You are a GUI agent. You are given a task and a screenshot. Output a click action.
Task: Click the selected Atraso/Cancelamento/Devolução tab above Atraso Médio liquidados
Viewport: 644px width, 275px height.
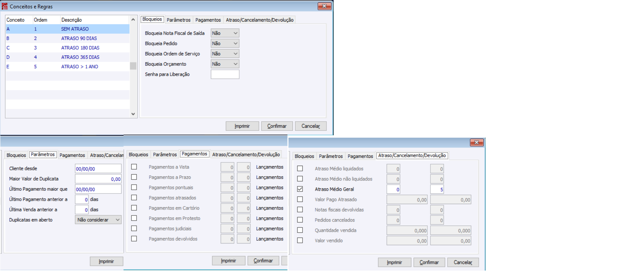click(x=412, y=155)
